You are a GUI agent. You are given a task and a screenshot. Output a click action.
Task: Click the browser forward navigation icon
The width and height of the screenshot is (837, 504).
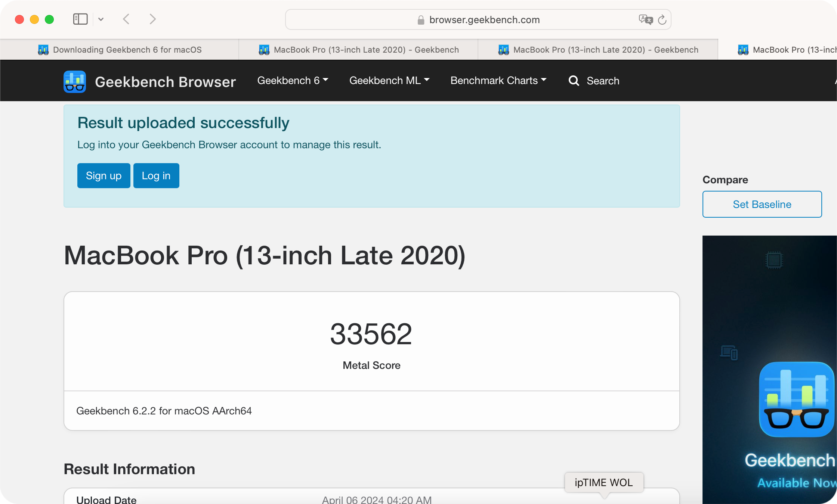(151, 19)
